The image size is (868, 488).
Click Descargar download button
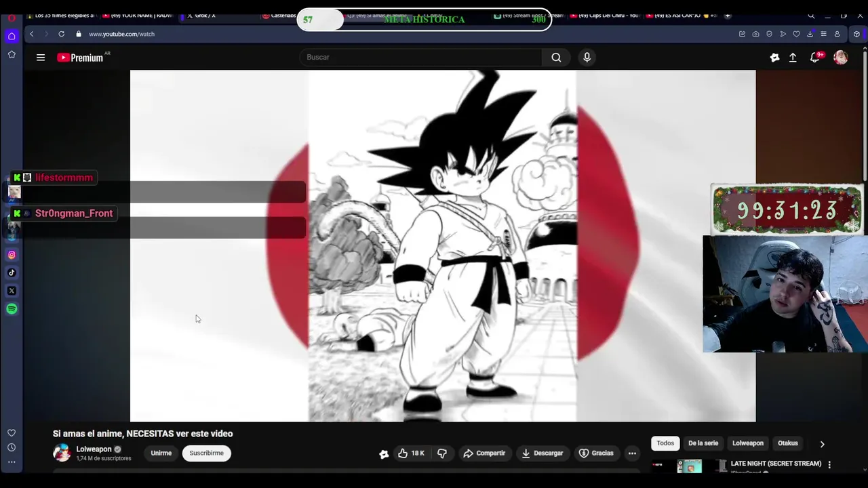pyautogui.click(x=542, y=453)
